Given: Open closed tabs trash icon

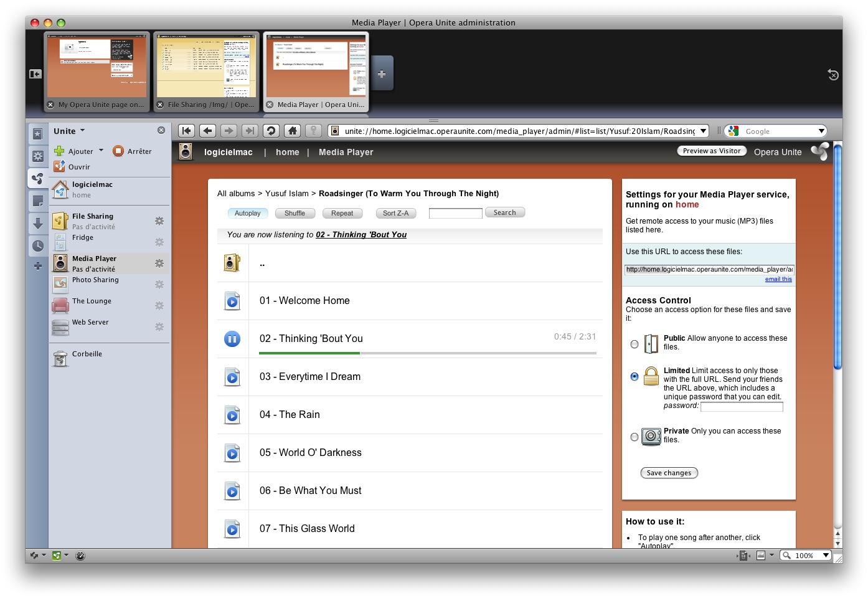Looking at the screenshot, I should click(833, 75).
